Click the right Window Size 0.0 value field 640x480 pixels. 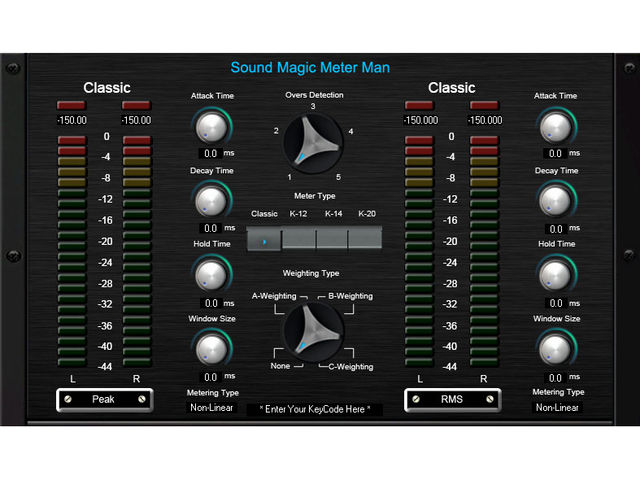pos(555,378)
